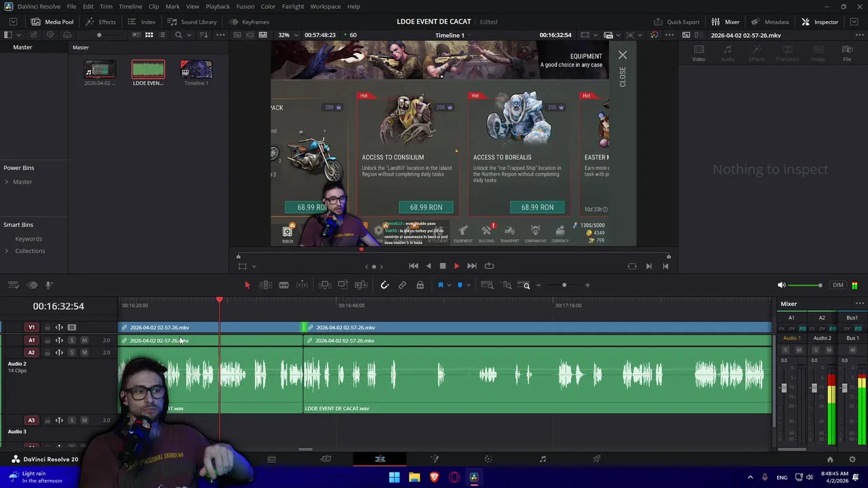Expand the Master bin under Power Bins
868x488 pixels.
pos(7,182)
